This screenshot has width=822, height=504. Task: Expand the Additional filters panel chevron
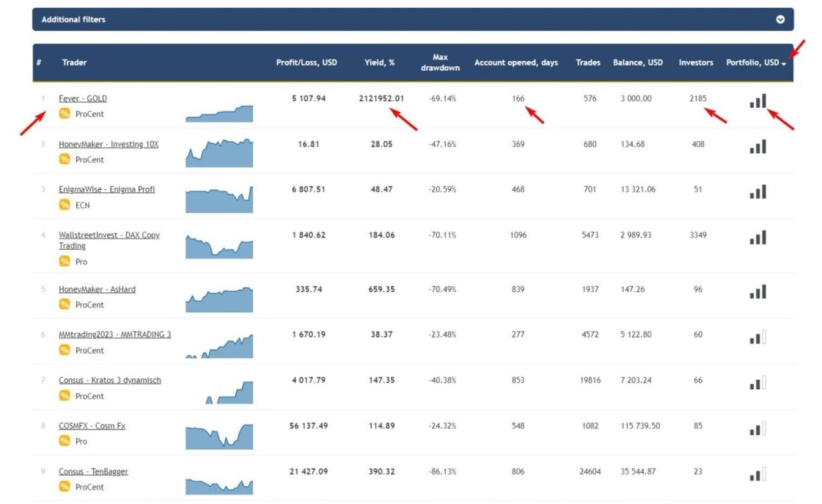(781, 20)
